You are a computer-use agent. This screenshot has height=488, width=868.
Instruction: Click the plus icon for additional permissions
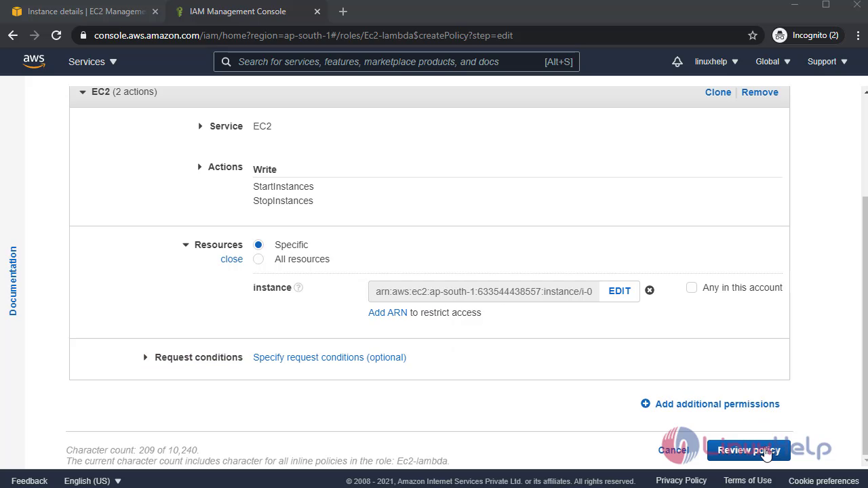click(646, 404)
